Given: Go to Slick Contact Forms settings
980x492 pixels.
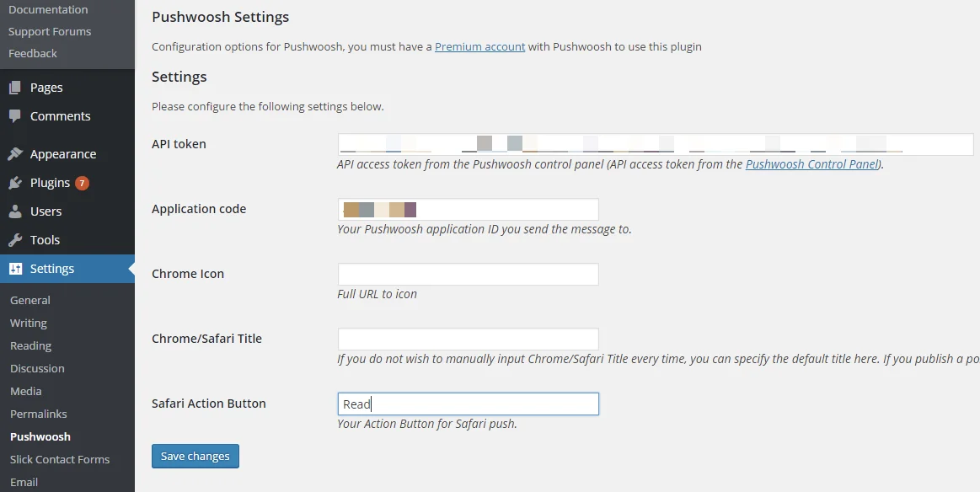Looking at the screenshot, I should [x=60, y=459].
